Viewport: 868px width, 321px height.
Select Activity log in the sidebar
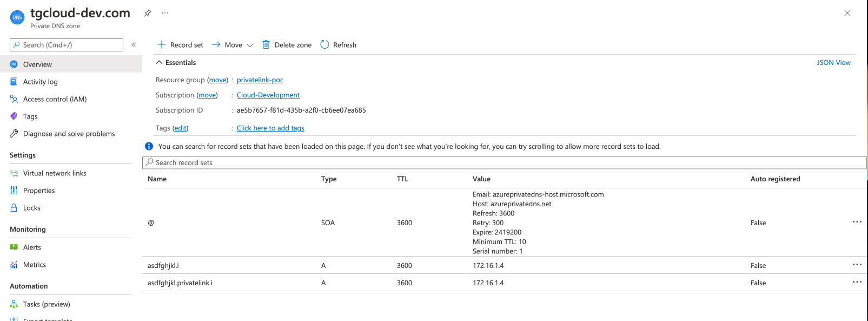point(40,82)
